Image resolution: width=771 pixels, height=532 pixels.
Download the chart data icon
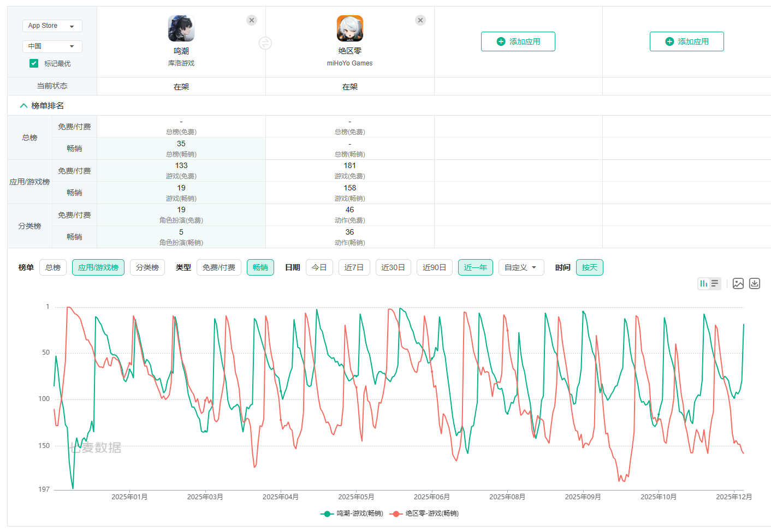coord(755,284)
